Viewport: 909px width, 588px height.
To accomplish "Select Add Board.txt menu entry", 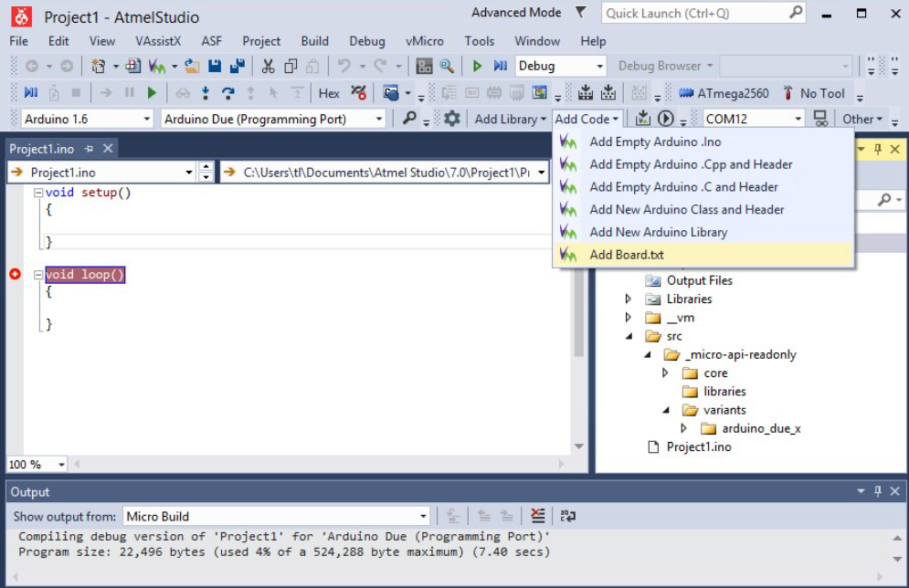I will click(x=703, y=255).
